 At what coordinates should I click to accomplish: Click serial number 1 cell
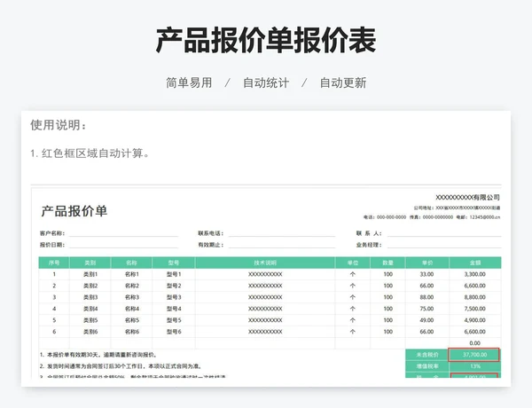click(x=54, y=274)
